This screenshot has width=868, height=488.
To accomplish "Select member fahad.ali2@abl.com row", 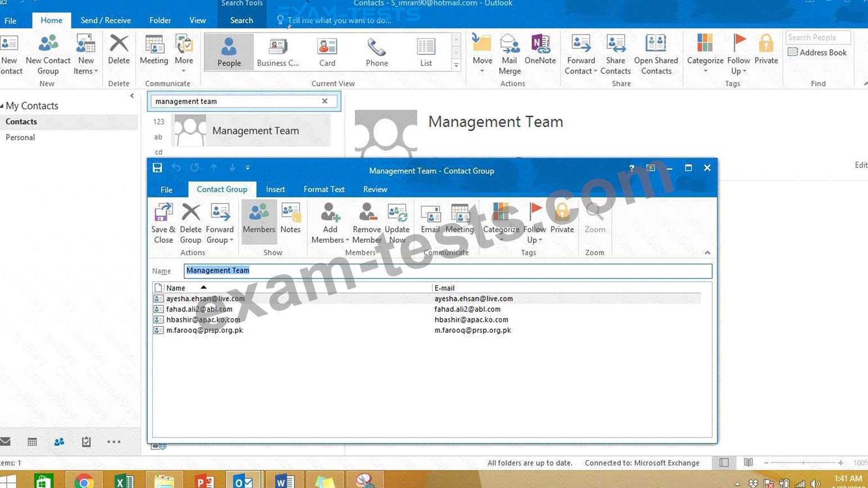I will [427, 309].
